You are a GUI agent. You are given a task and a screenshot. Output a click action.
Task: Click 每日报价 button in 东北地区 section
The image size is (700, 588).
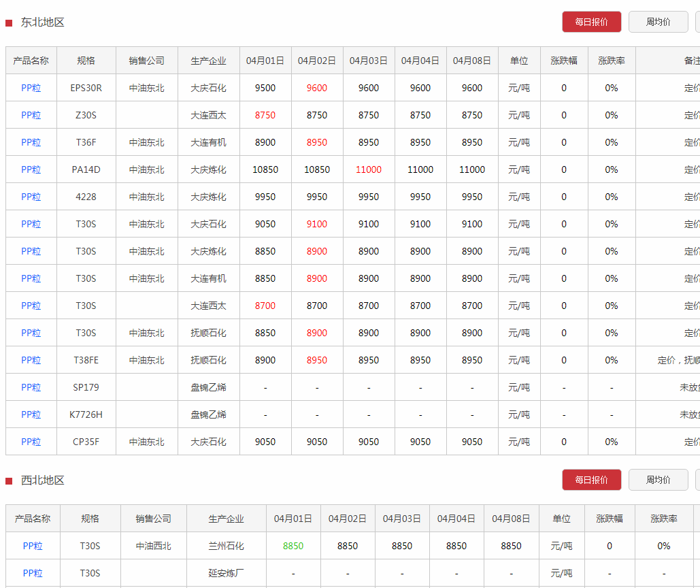[591, 22]
